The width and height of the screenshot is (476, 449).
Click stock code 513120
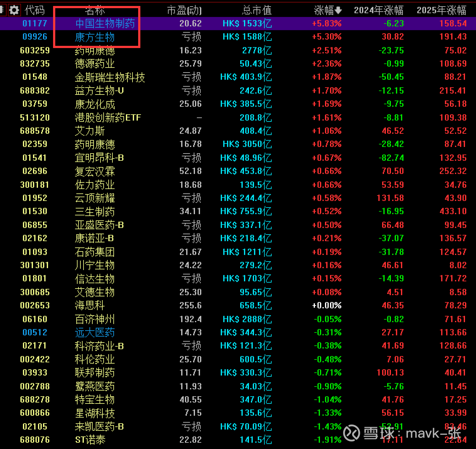tap(35, 118)
